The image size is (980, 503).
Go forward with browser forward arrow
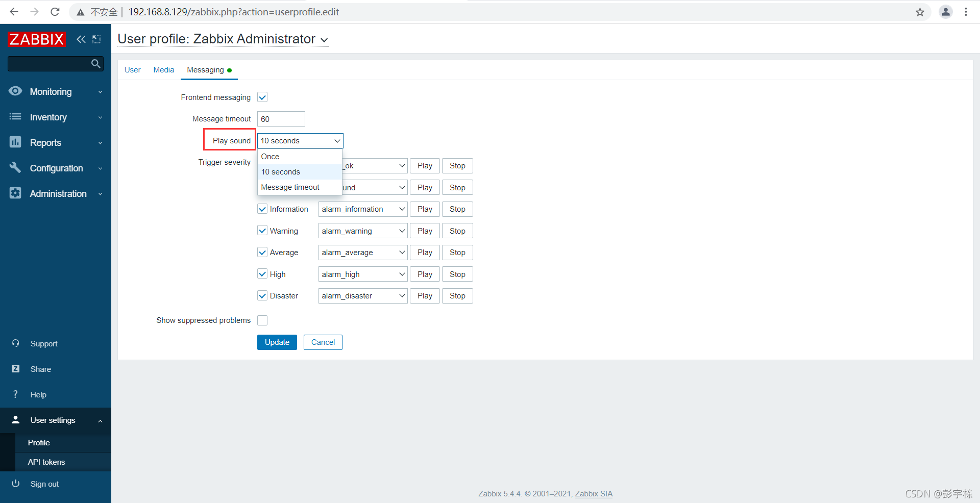[34, 12]
